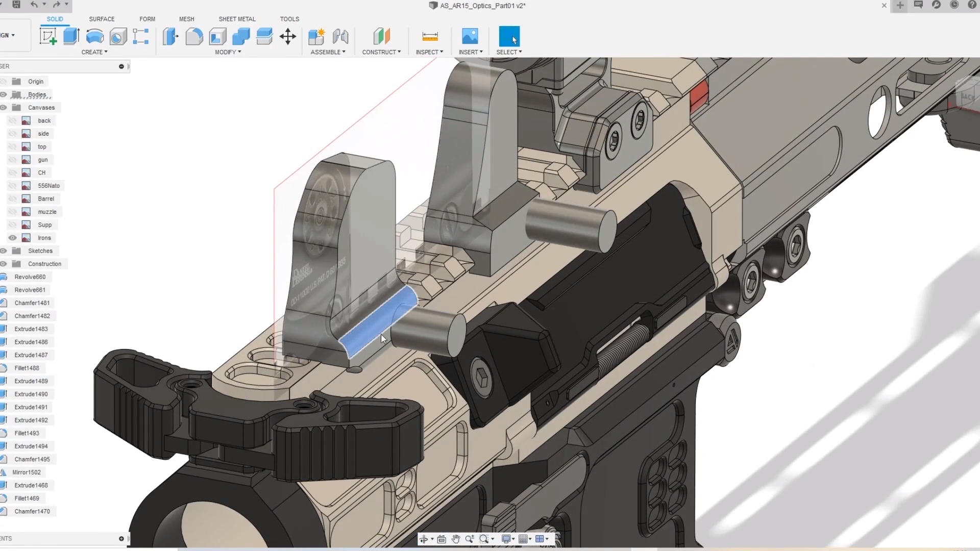
Task: Open the CONSTRUCT dropdown menu
Action: point(381,52)
